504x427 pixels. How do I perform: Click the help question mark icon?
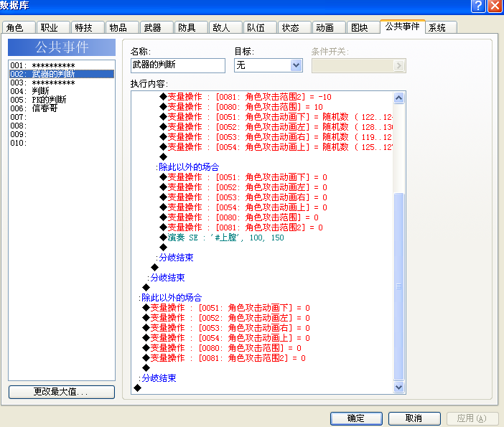coord(478,6)
